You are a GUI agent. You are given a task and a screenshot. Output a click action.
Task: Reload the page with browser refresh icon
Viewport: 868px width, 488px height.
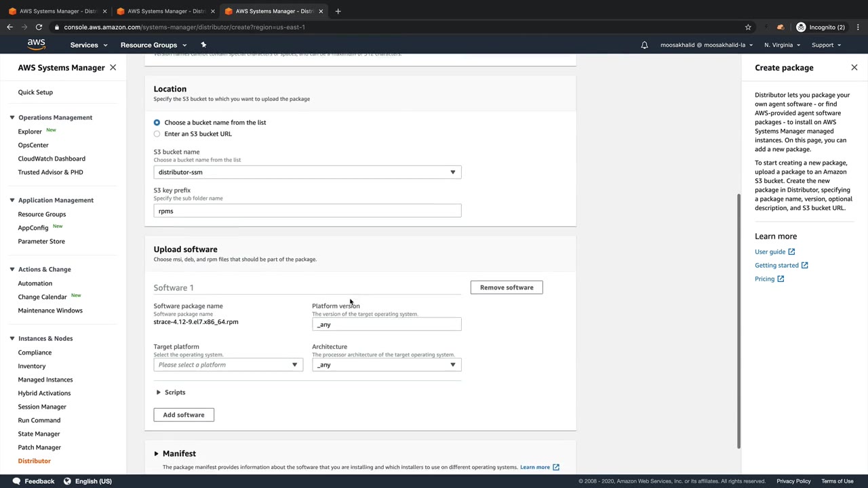39,27
